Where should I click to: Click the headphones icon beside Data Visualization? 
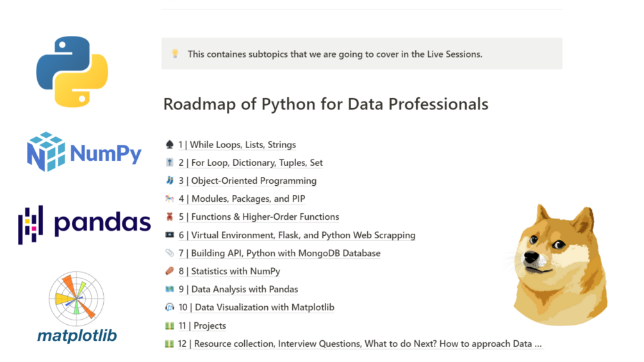click(x=170, y=307)
